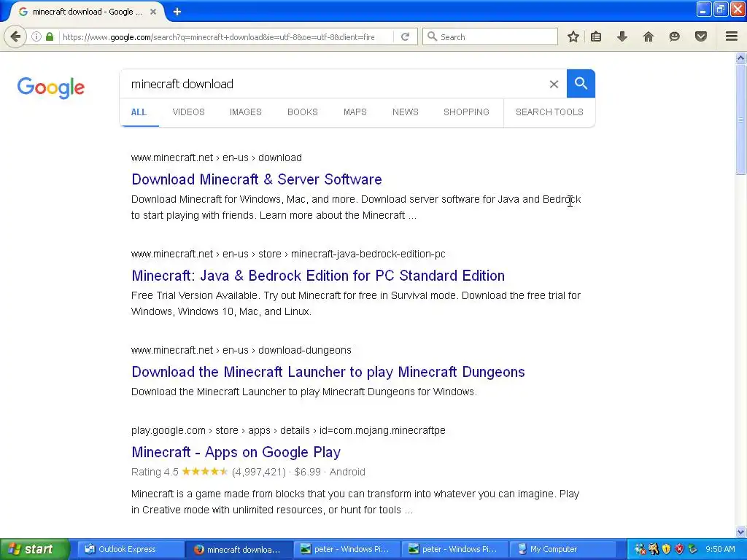
Task: Click the vertical scrollbar thumb
Action: (740, 119)
